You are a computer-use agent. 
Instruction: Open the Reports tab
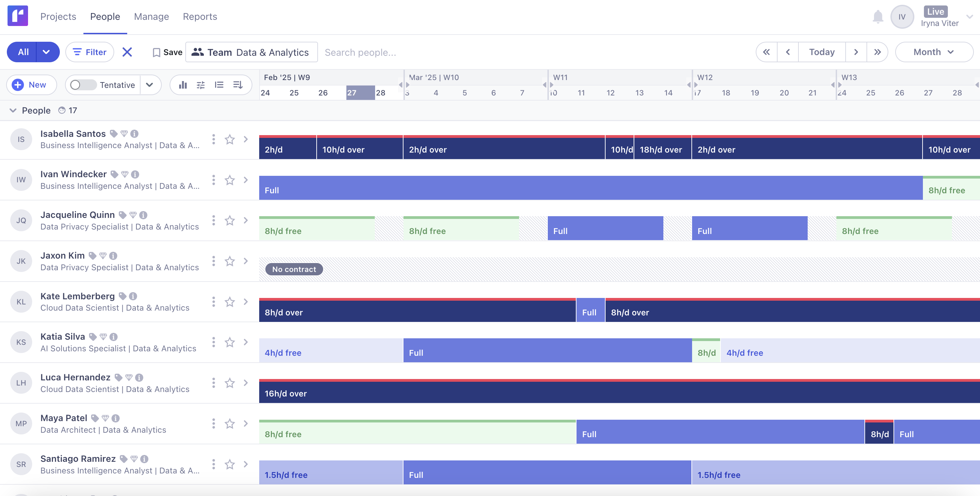tap(200, 16)
